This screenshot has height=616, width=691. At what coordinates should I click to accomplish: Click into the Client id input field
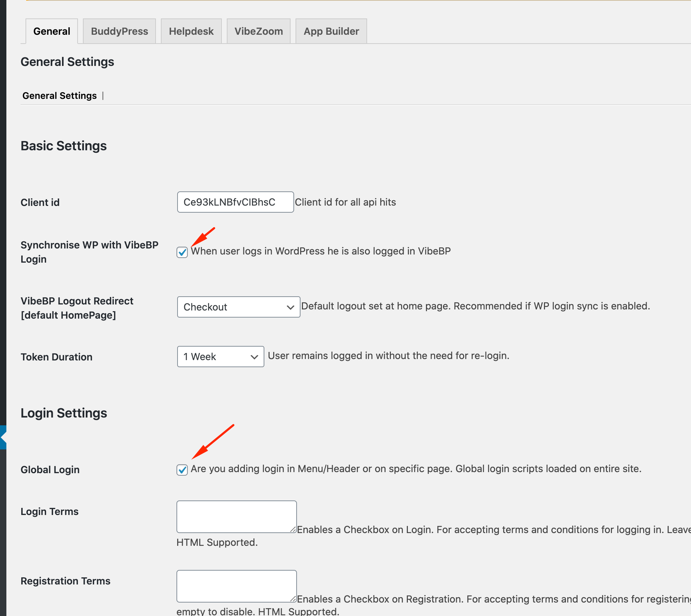pos(235,202)
